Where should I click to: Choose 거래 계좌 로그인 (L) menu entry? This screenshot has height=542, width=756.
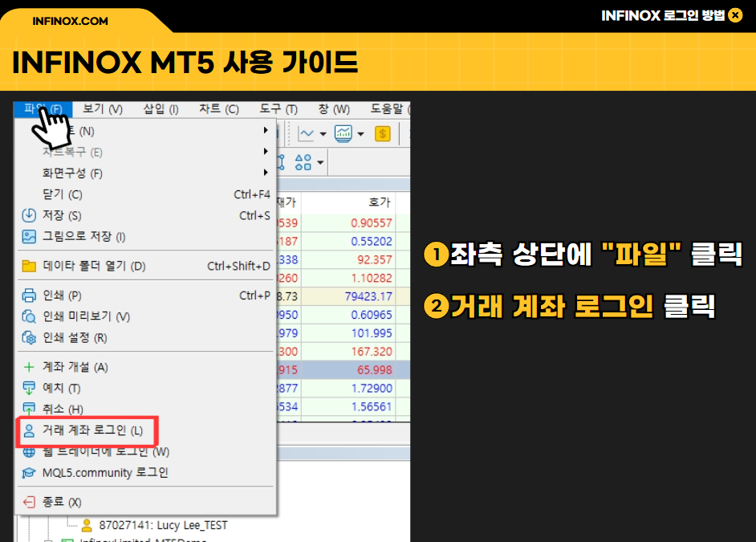[145, 430]
